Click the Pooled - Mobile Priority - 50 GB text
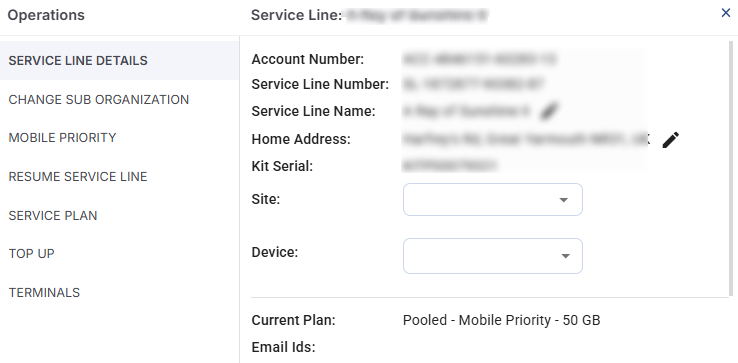 point(501,320)
